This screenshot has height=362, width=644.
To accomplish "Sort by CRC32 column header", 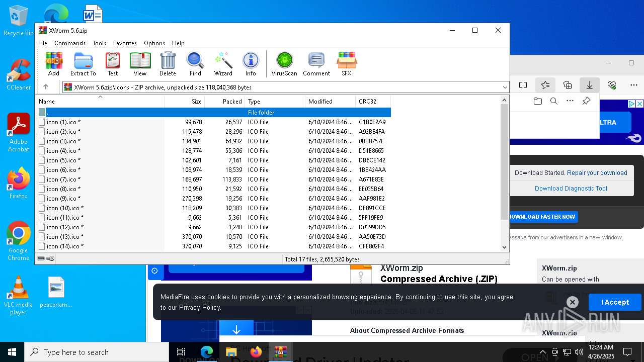I will coord(373,101).
